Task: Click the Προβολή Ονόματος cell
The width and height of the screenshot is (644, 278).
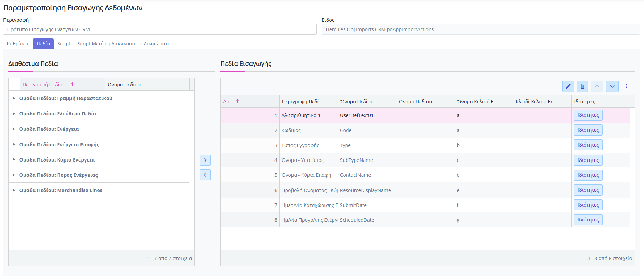Action: coord(308,190)
